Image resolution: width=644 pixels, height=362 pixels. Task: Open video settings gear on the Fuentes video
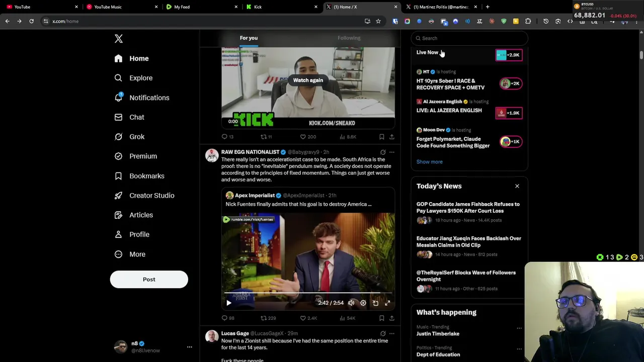363,303
